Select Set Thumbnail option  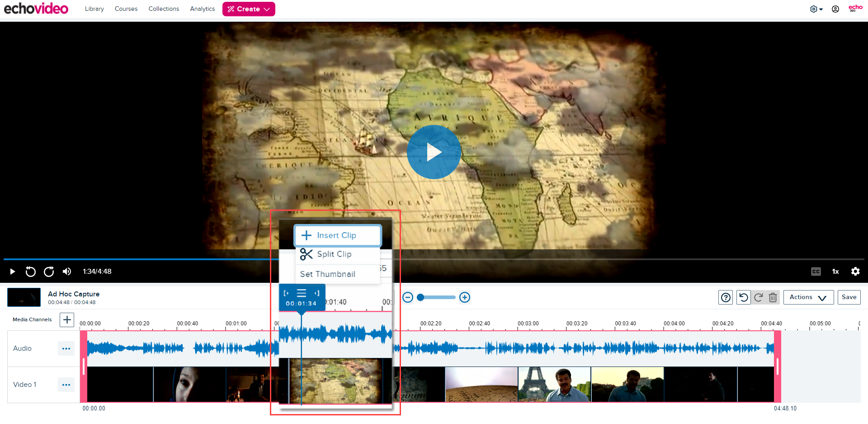tap(338, 274)
